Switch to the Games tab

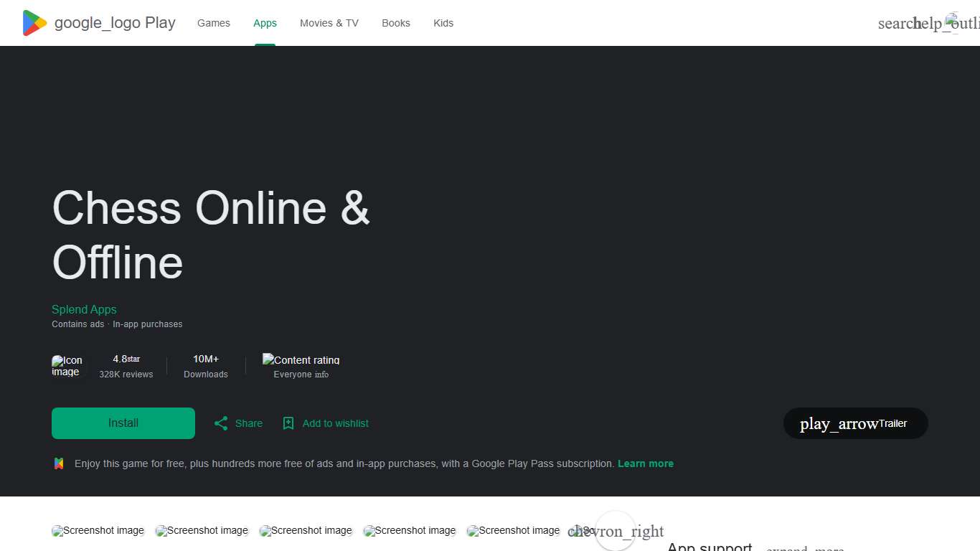pyautogui.click(x=213, y=22)
